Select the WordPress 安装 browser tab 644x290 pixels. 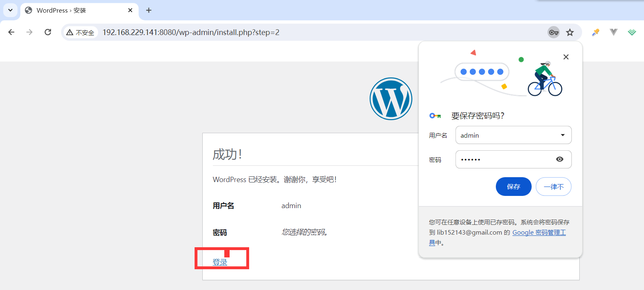click(x=79, y=11)
